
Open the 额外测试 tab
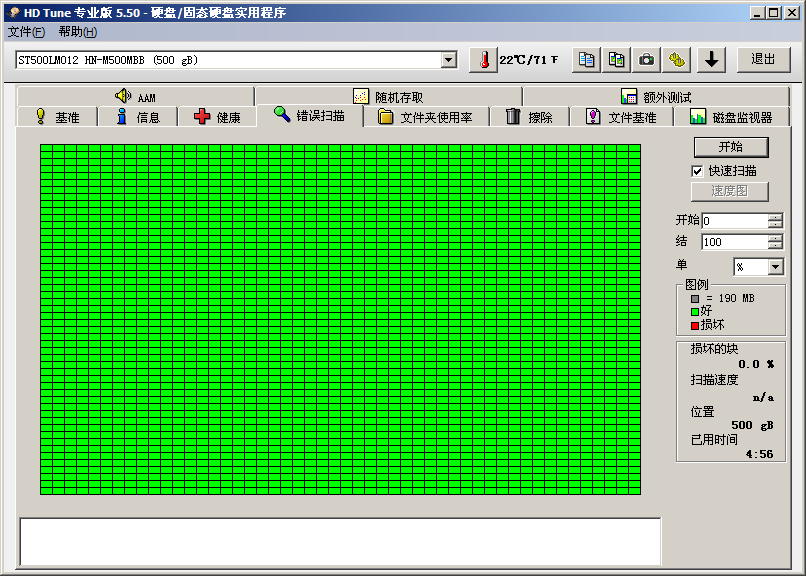click(x=656, y=97)
